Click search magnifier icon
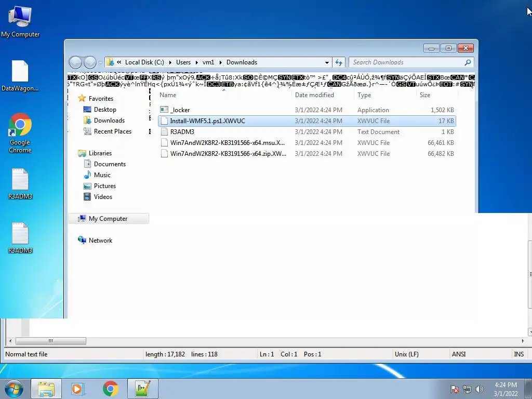This screenshot has width=532, height=399. 468,62
